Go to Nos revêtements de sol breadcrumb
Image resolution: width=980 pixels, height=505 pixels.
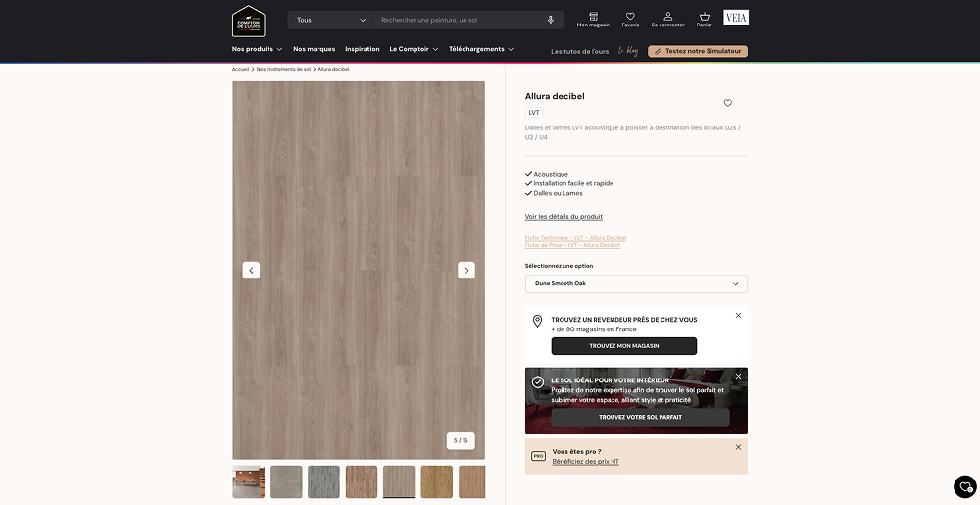pyautogui.click(x=283, y=69)
